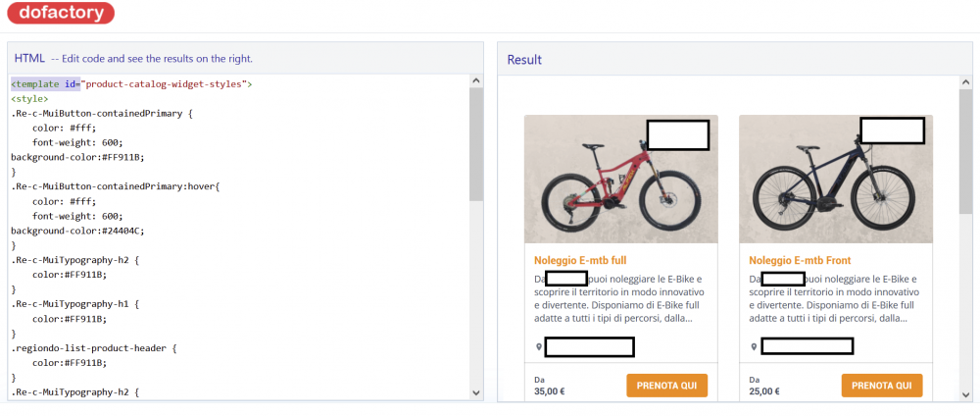
Task: Click the location pin icon on the E-mtb Front card
Action: tap(754, 347)
